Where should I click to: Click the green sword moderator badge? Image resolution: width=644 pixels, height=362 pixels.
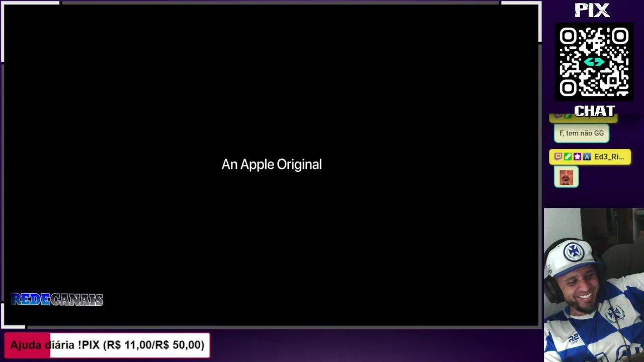click(568, 157)
